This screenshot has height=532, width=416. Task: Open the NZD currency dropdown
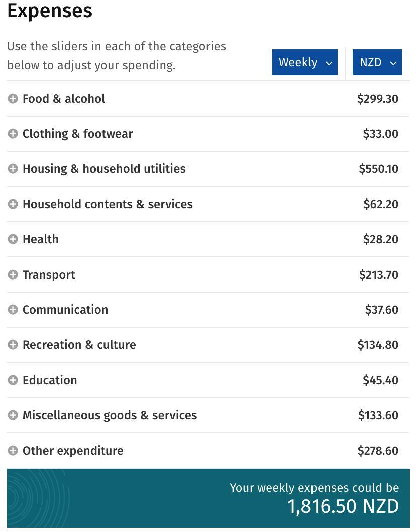pyautogui.click(x=377, y=62)
